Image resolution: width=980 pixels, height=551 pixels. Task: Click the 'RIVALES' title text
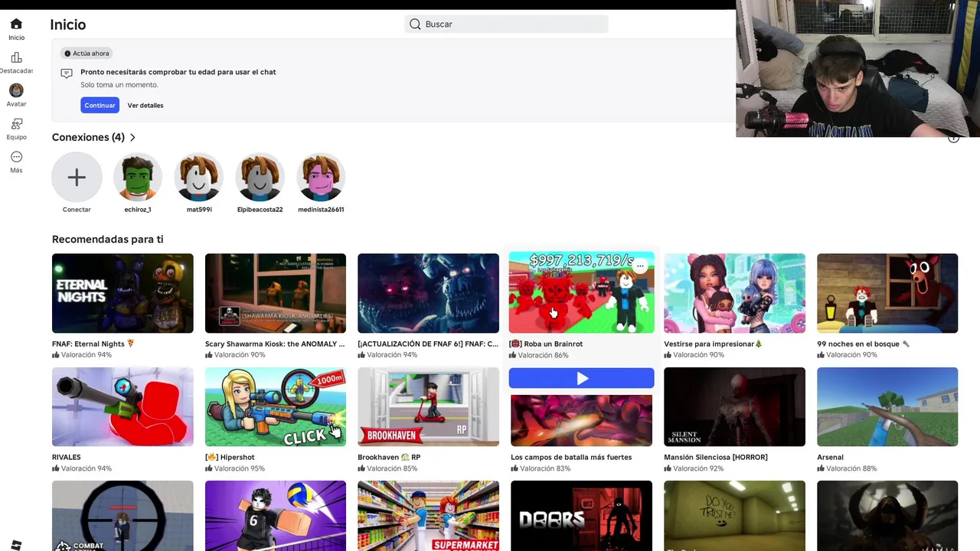[x=67, y=458]
